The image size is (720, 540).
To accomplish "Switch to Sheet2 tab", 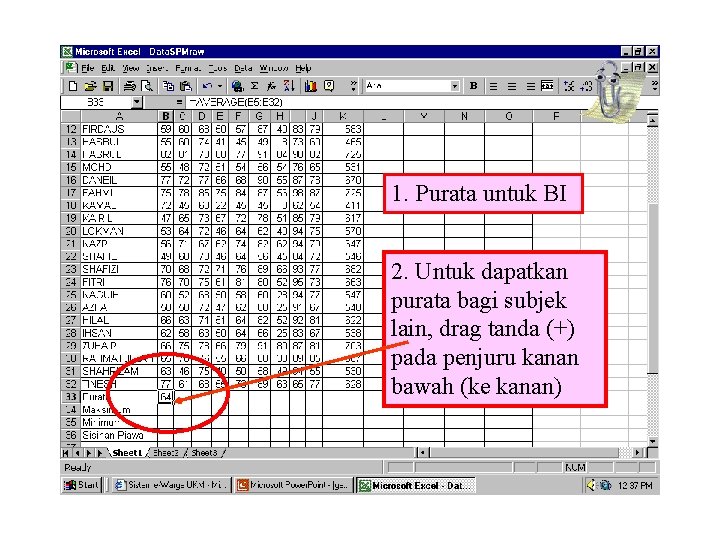I will pos(165,453).
